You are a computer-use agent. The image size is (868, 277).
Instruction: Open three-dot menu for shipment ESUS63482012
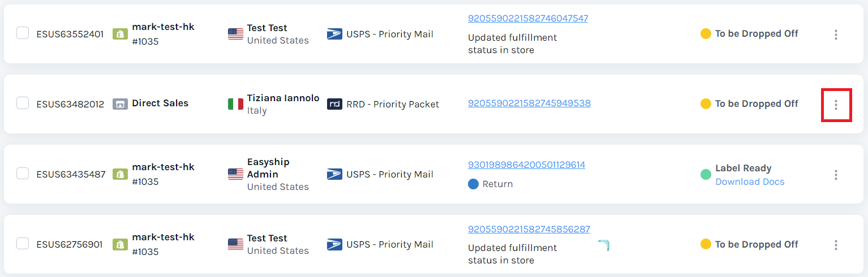click(836, 105)
